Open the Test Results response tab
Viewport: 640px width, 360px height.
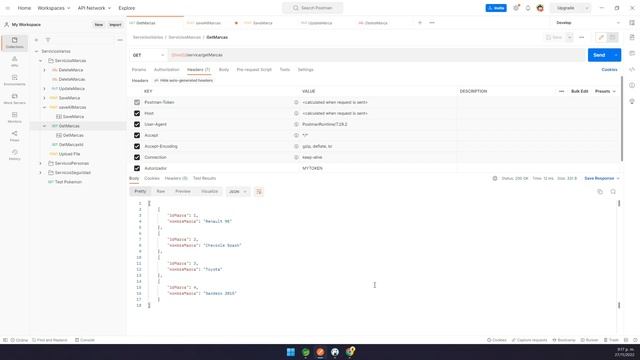[204, 178]
